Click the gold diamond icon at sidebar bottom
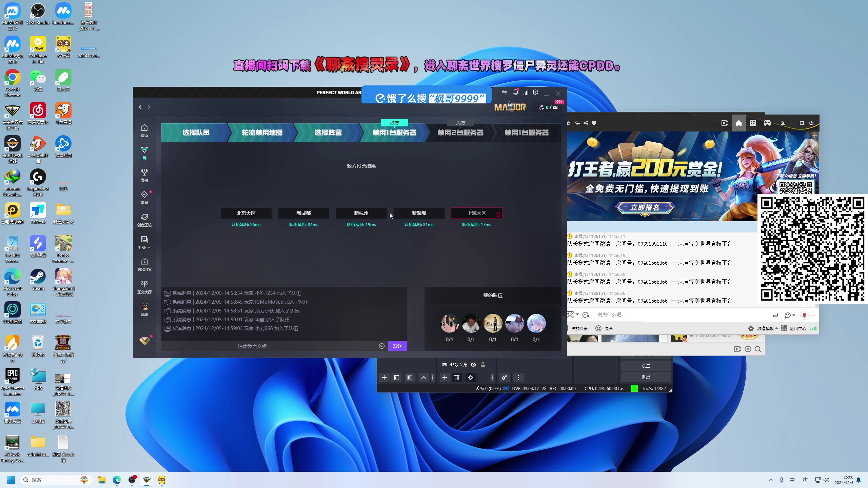The image size is (868, 488). coord(145,341)
